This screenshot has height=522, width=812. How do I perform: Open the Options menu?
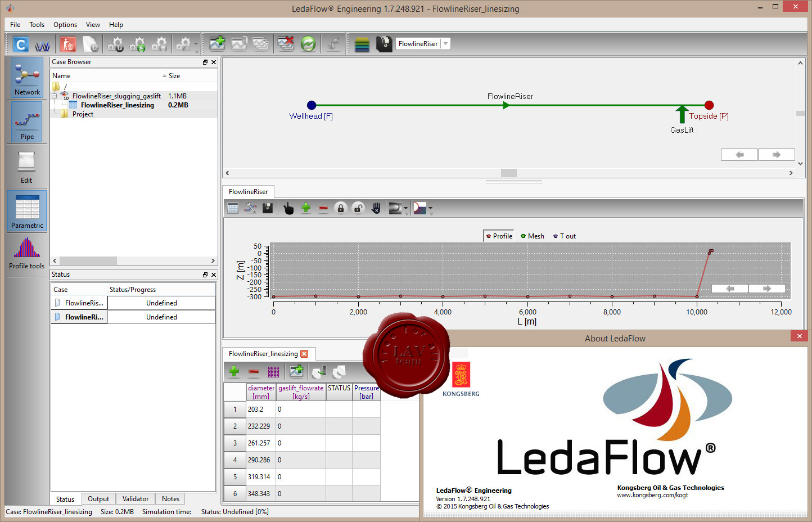click(x=65, y=25)
